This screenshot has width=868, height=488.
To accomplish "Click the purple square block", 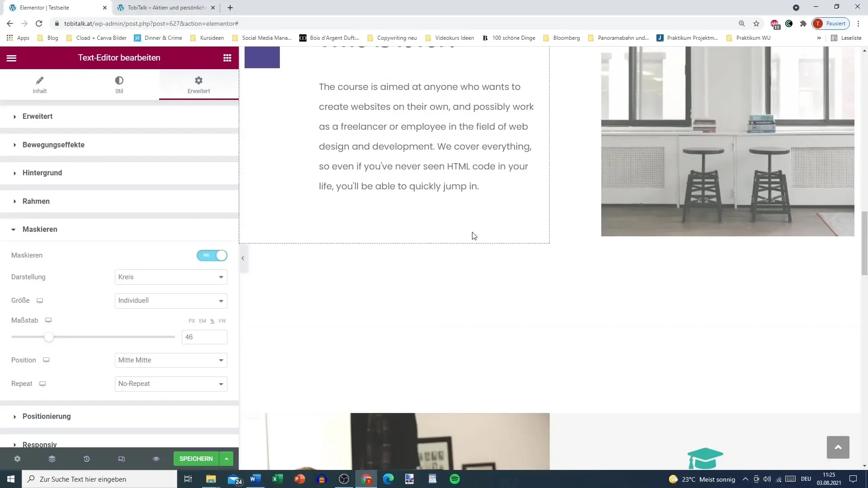I will click(262, 57).
